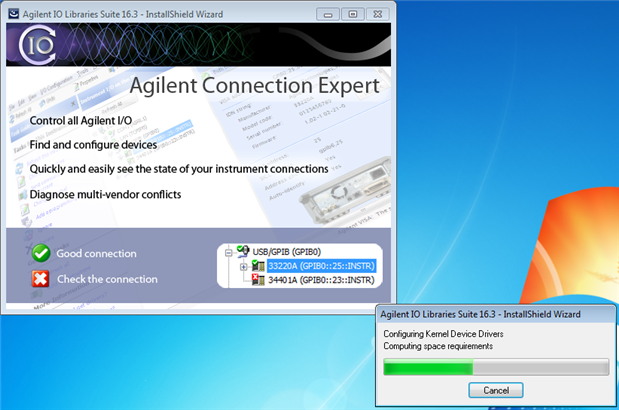
Task: Click the 'Good connection' label
Action: (x=96, y=254)
